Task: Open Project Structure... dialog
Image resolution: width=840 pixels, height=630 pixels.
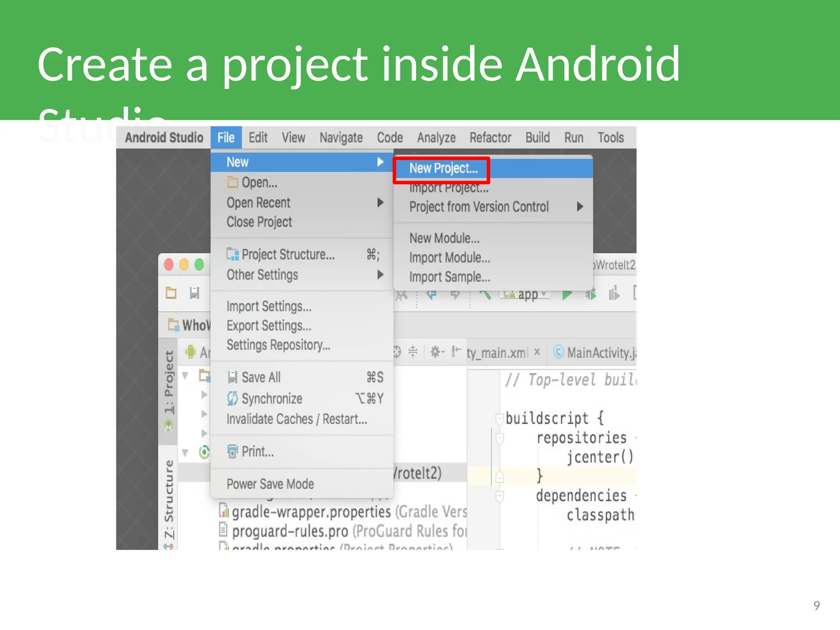Action: (x=302, y=255)
